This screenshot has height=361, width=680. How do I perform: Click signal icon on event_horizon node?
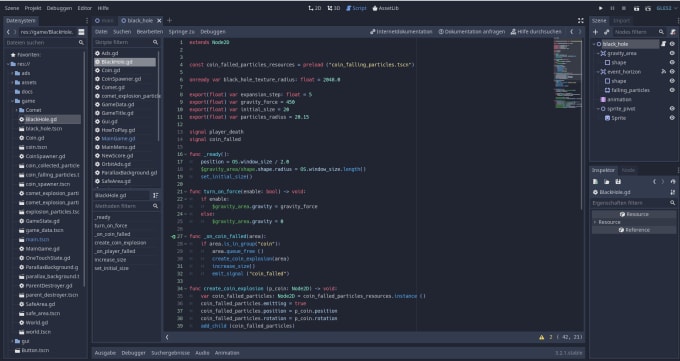pos(664,72)
